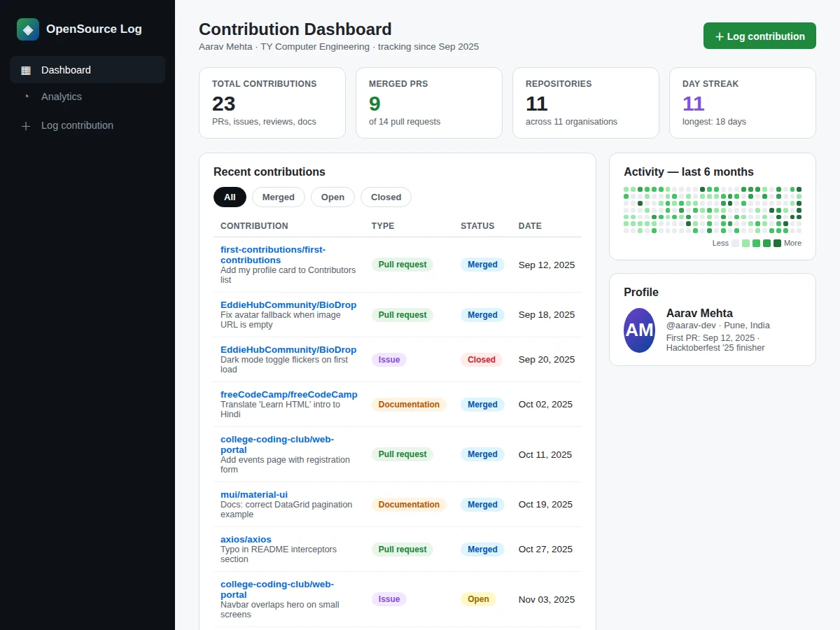Click the OpenSource Log diamond logo icon
Viewport: 840px width, 630px height.
coord(28,29)
